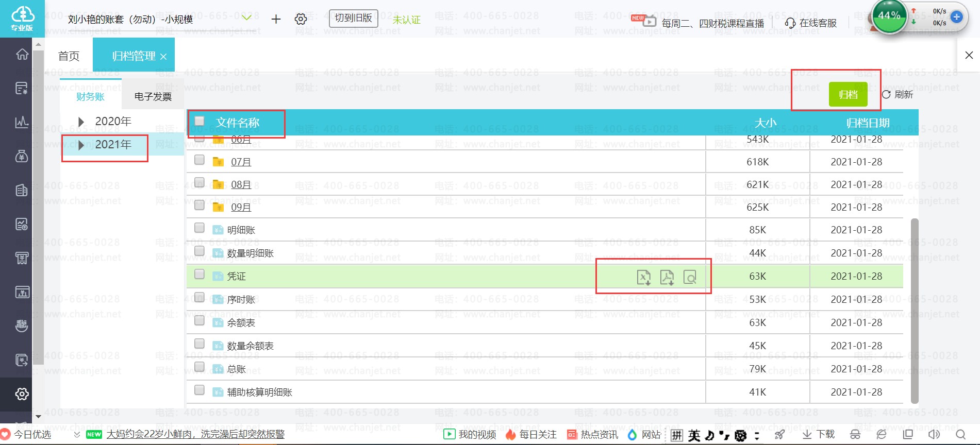Open the gear settings icon in top bar
Image resolution: width=980 pixels, height=445 pixels.
[x=301, y=19]
